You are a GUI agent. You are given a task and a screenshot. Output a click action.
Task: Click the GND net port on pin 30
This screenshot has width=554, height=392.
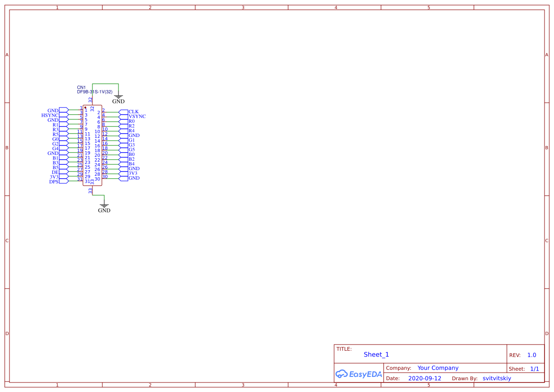129,178
